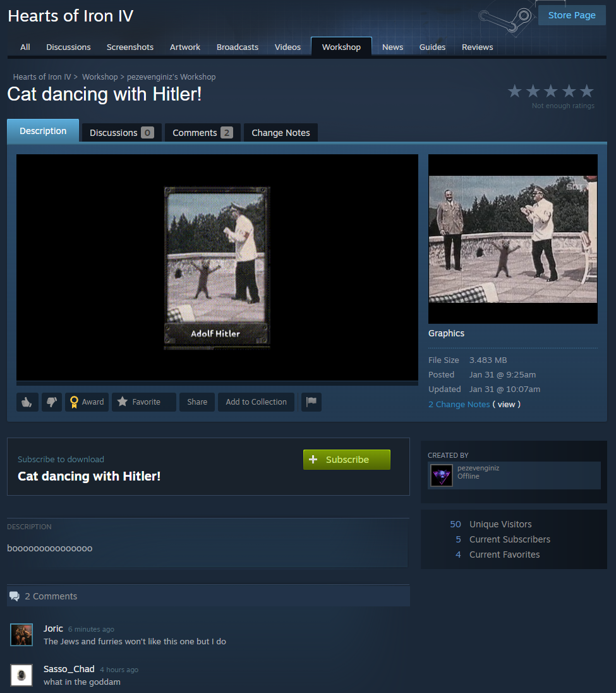Open the Screenshots hub tab
The width and height of the screenshot is (616, 693).
[130, 47]
